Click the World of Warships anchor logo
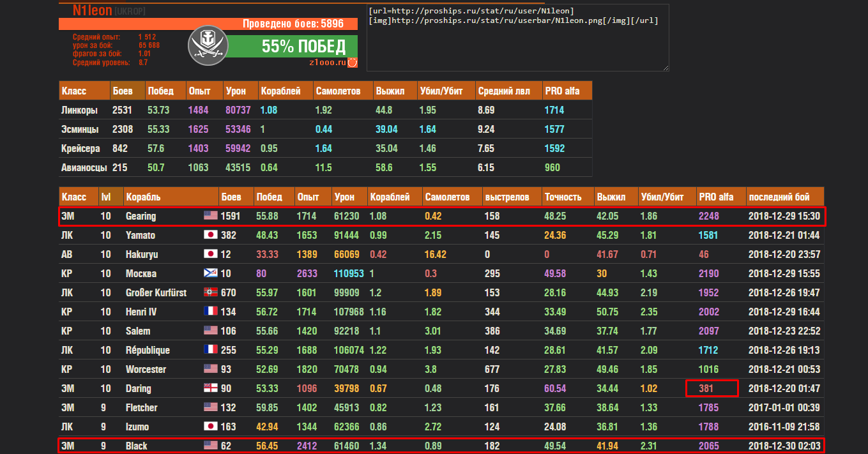 [x=208, y=47]
